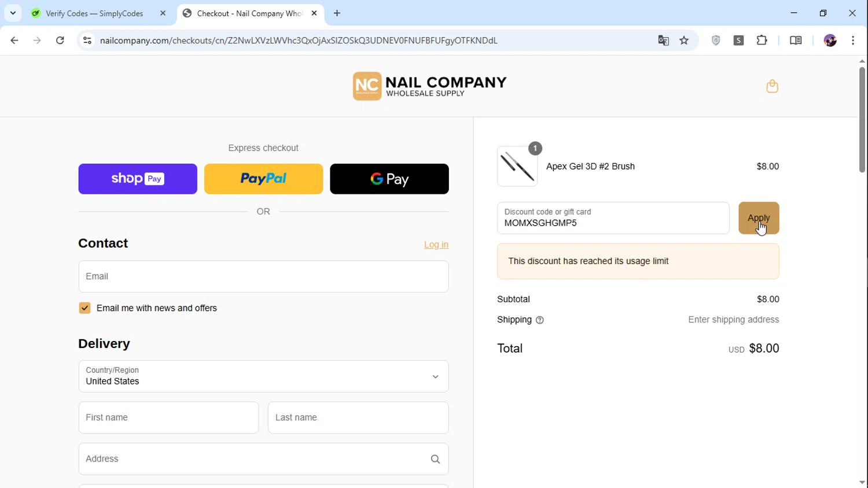868x488 pixels.
Task: Open the tab search dropdown arrow
Action: click(13, 13)
